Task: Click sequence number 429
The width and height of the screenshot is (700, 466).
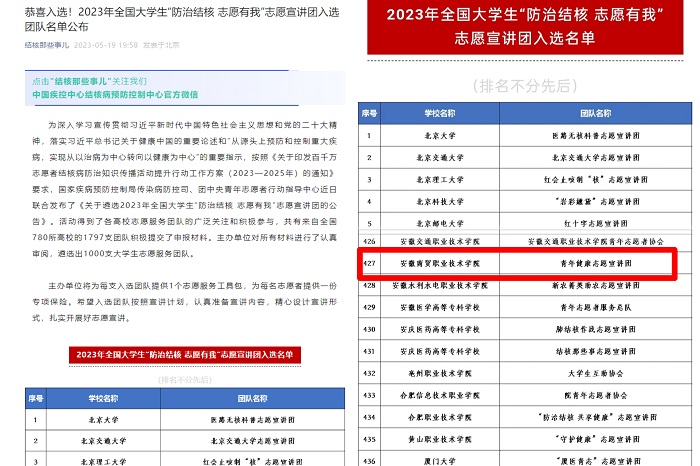Action: coord(369,307)
